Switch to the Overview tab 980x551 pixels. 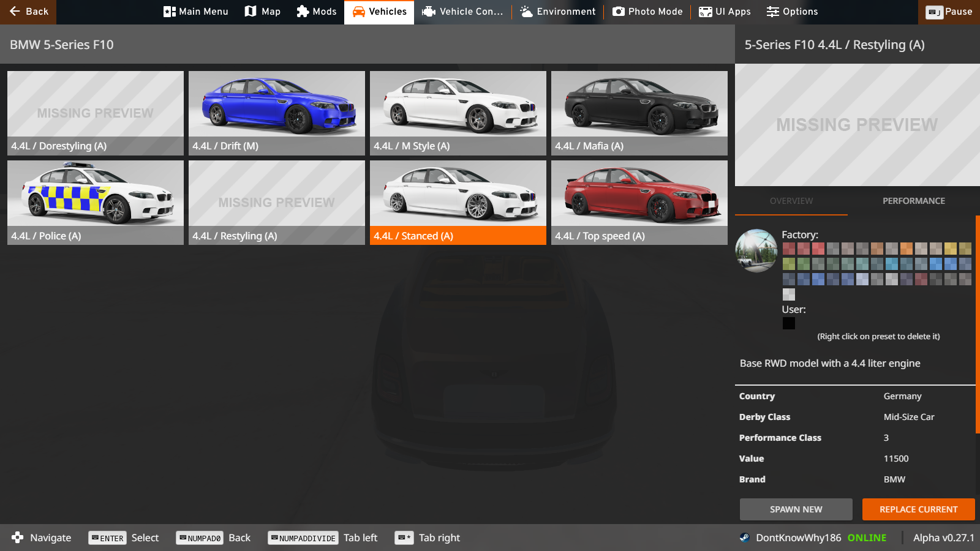click(791, 201)
